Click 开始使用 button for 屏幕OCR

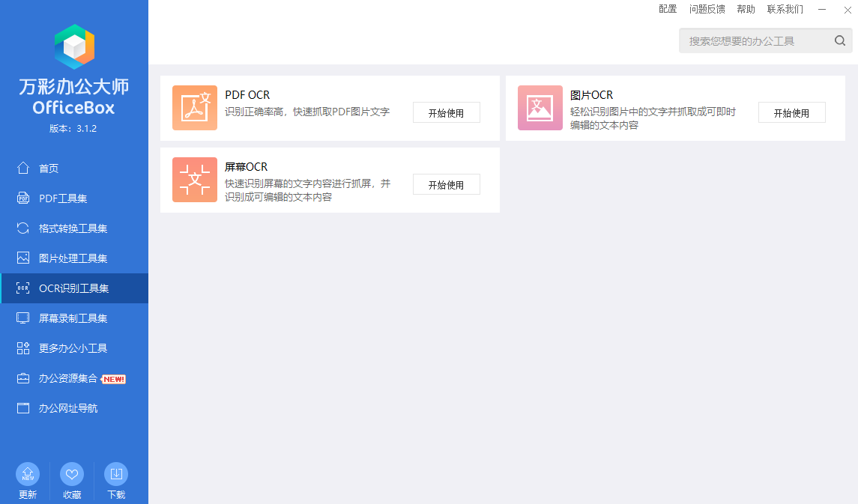pyautogui.click(x=446, y=185)
